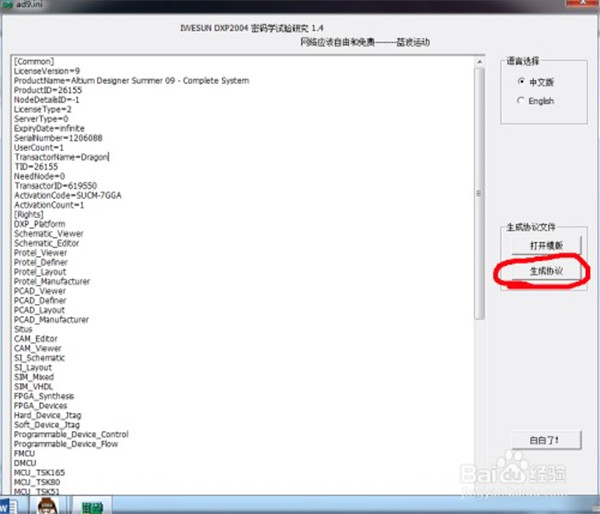Click the Protel_Definer line
This screenshot has height=514, width=600.
tap(41, 263)
